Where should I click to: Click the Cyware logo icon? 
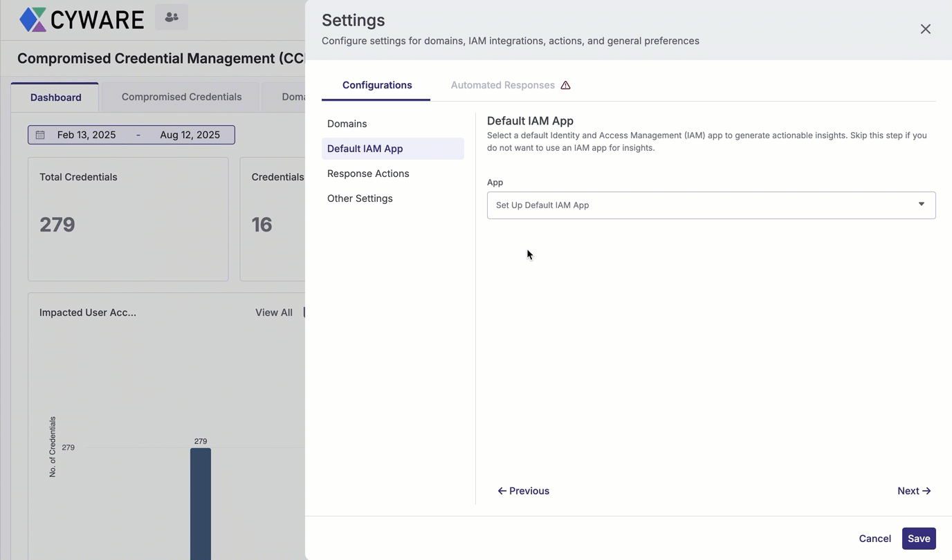pos(33,19)
